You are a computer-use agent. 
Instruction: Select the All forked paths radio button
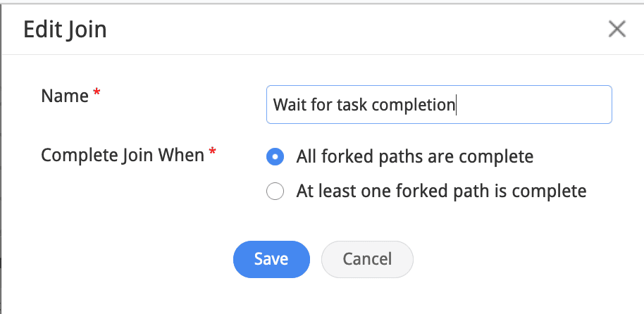275,156
